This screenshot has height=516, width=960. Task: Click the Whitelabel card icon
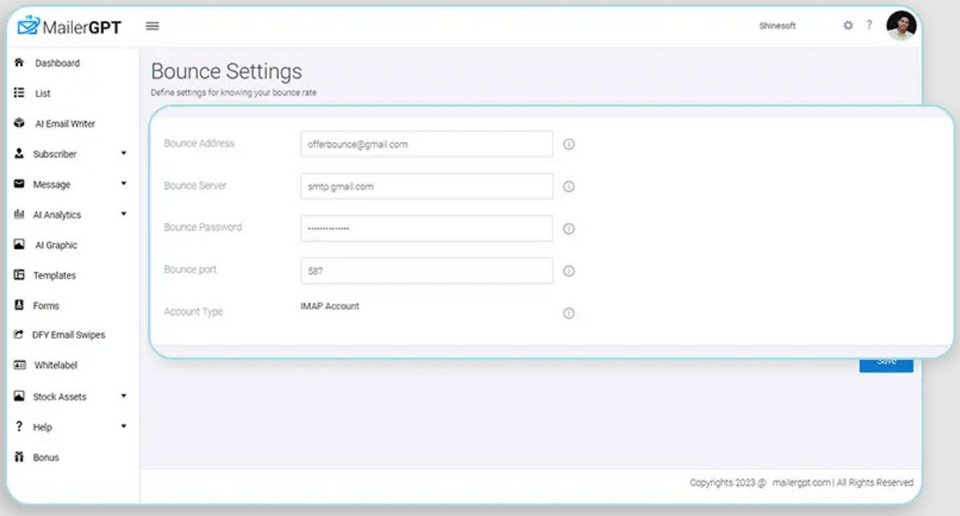[x=20, y=365]
